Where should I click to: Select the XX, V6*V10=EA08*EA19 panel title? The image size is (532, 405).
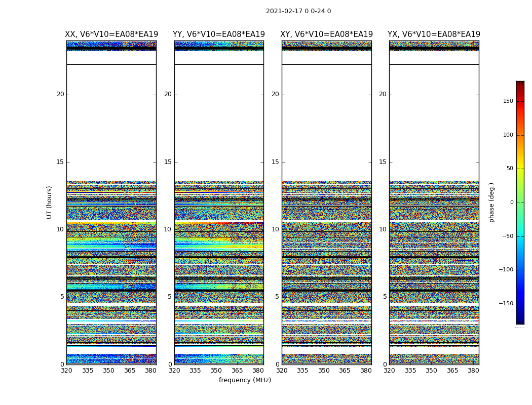(111, 34)
